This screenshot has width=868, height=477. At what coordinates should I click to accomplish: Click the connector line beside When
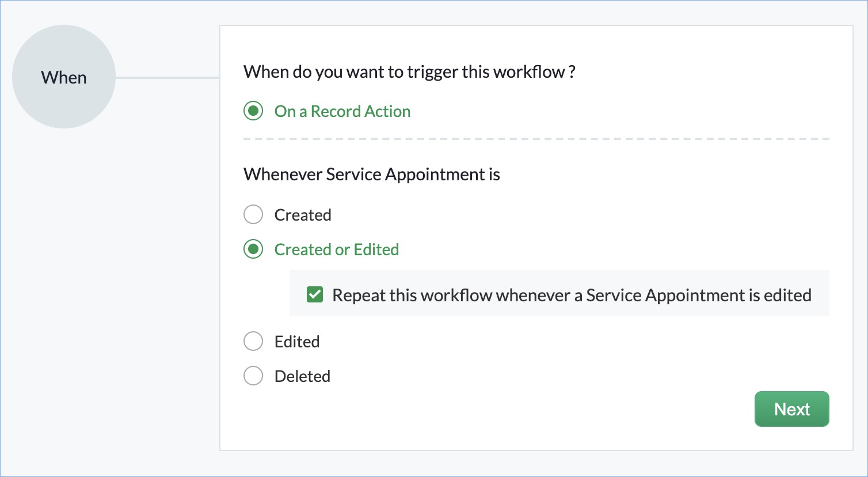167,78
